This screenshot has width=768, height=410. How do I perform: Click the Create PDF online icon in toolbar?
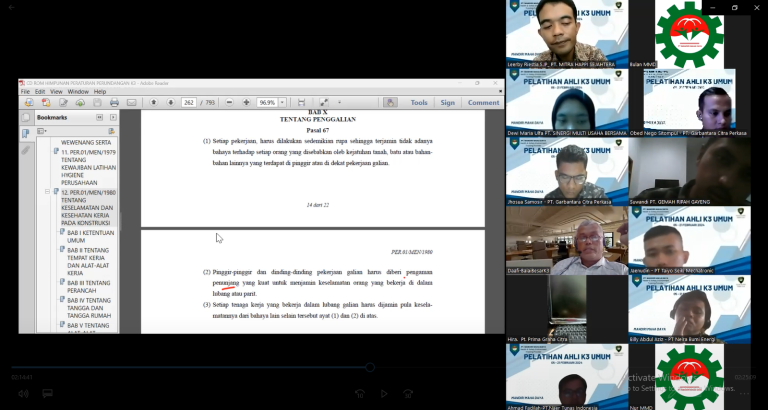29,102
